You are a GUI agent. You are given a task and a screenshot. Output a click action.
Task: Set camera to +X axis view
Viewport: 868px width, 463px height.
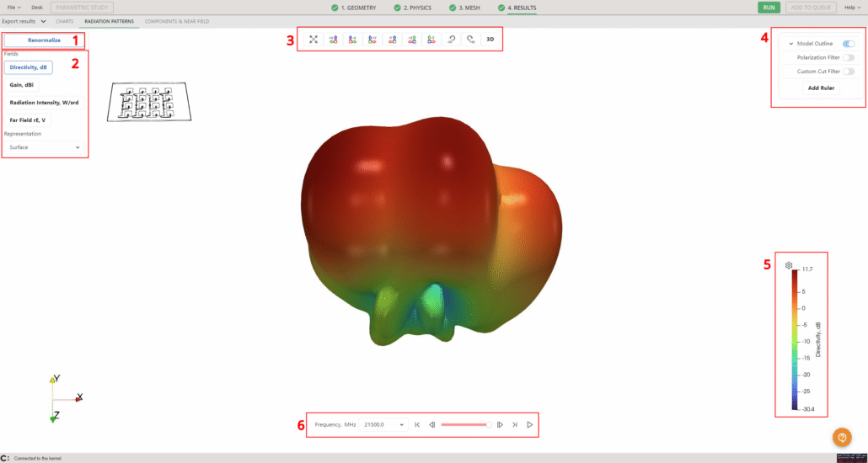click(x=333, y=40)
